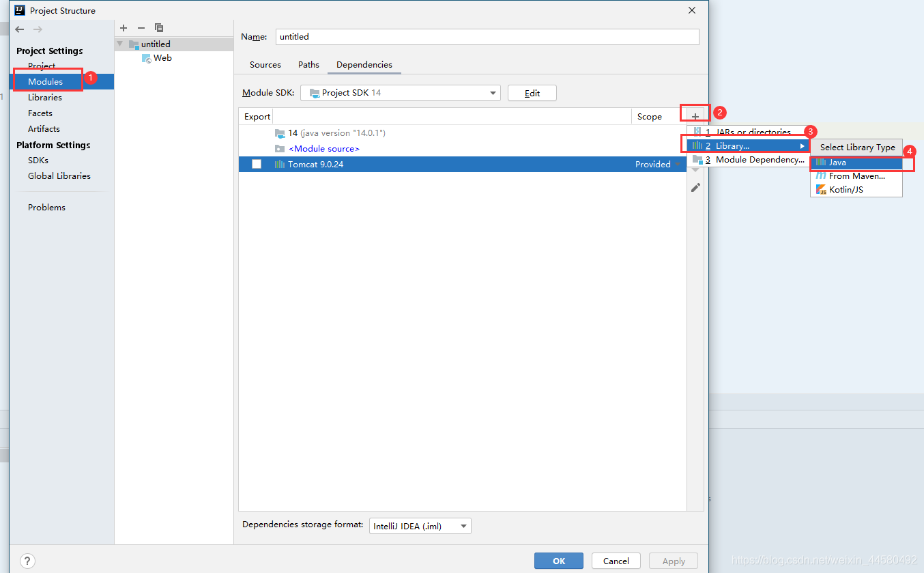The width and height of the screenshot is (924, 573).
Task: Click the IntelliJ logo in title bar
Action: 20,10
